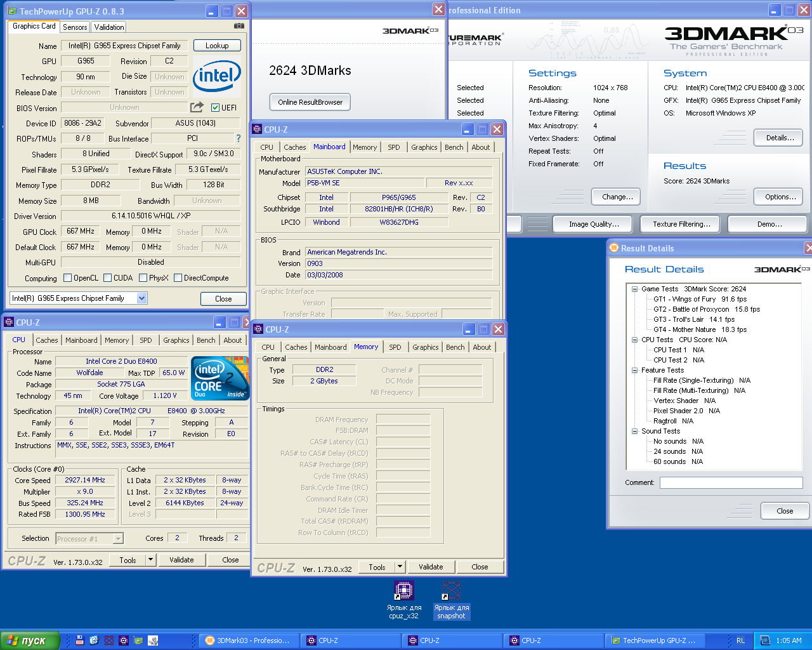Collapse the Game Tests tree node
The width and height of the screenshot is (812, 650).
pyautogui.click(x=634, y=289)
